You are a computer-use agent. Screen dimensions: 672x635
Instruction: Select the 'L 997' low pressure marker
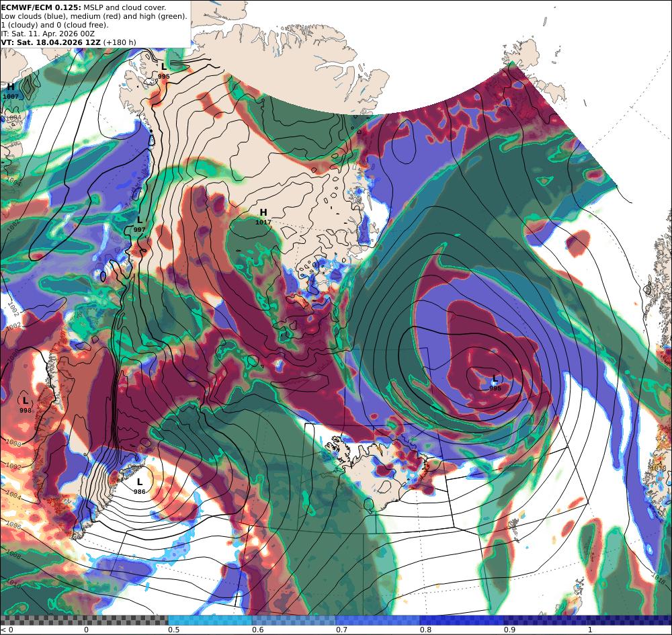(x=139, y=224)
